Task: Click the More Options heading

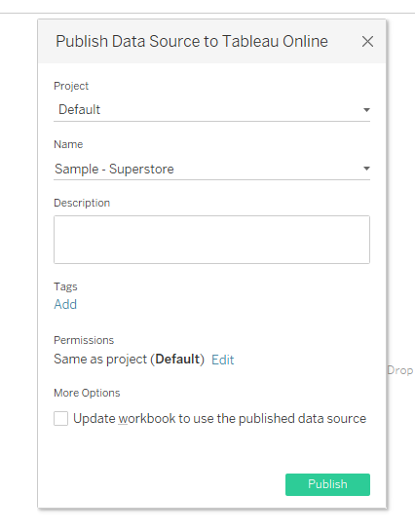Action: (x=87, y=393)
